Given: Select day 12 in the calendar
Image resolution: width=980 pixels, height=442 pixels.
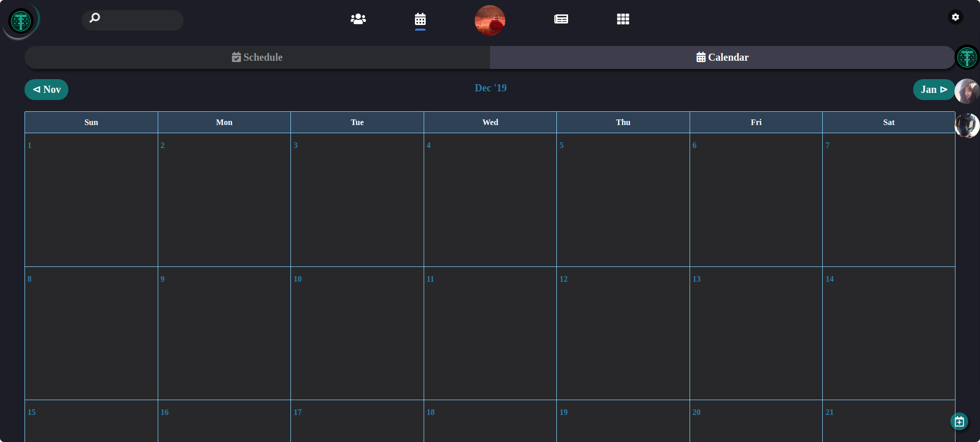Looking at the screenshot, I should 623,333.
